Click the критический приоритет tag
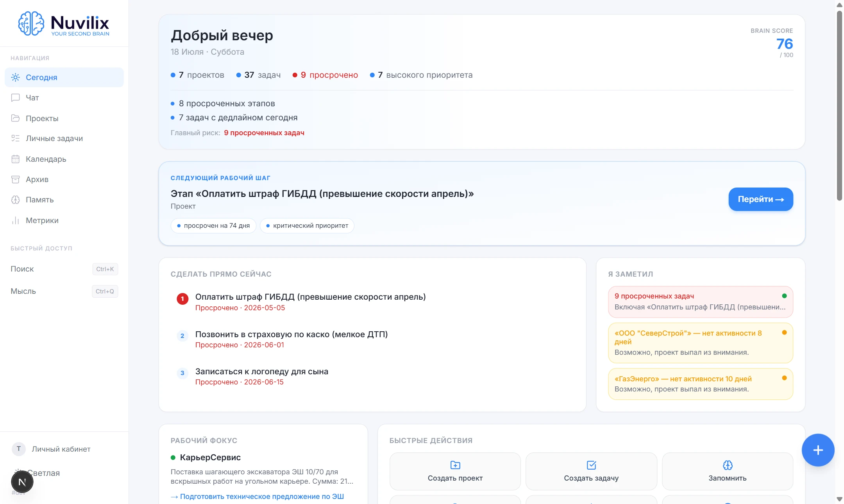The height and width of the screenshot is (504, 844). click(307, 225)
